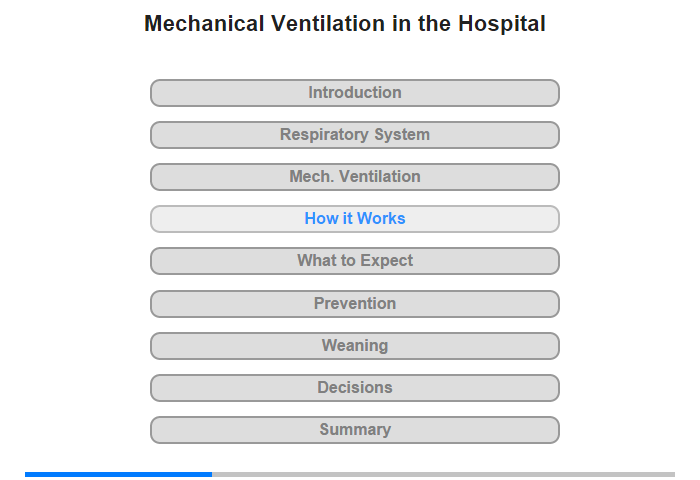
Task: Click the blue filled part of progress bar
Action: [118, 474]
